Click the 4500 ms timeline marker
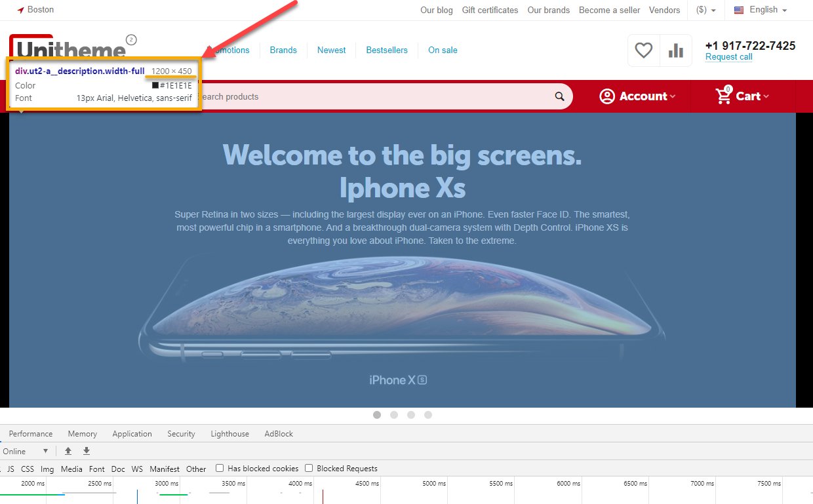 (x=367, y=483)
